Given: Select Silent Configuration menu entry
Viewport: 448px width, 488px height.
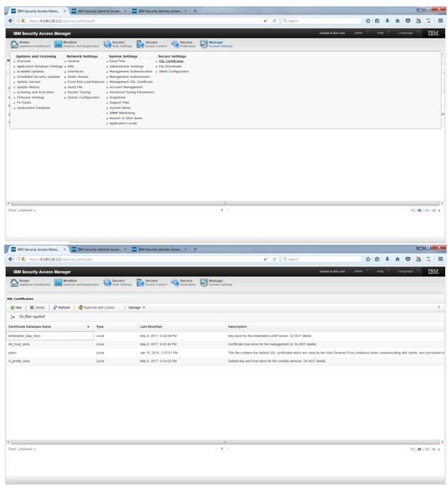Looking at the screenshot, I should pos(174,72).
